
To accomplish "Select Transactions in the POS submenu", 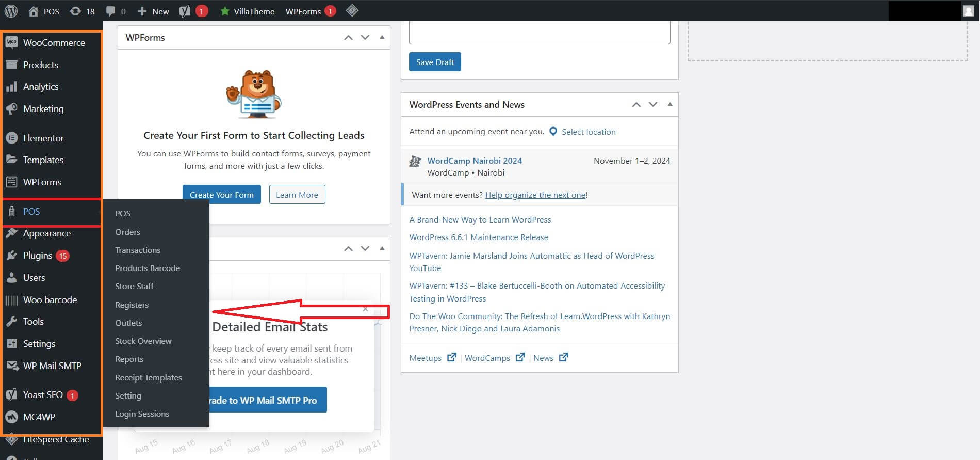I will 138,250.
